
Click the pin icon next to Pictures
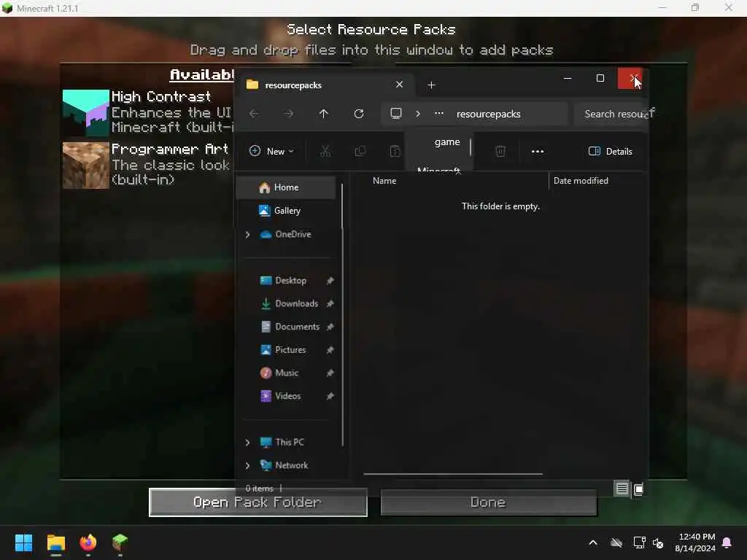click(330, 349)
